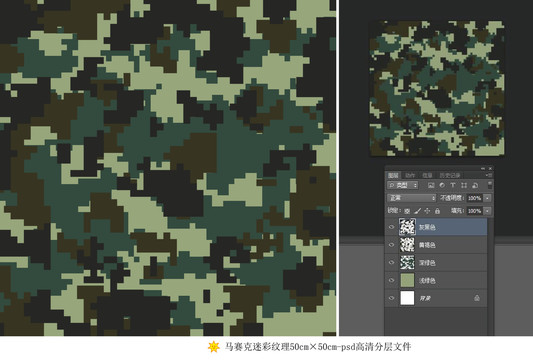This screenshot has height=360, width=533.
Task: Lock all with the padlock icon
Action: coord(437,211)
